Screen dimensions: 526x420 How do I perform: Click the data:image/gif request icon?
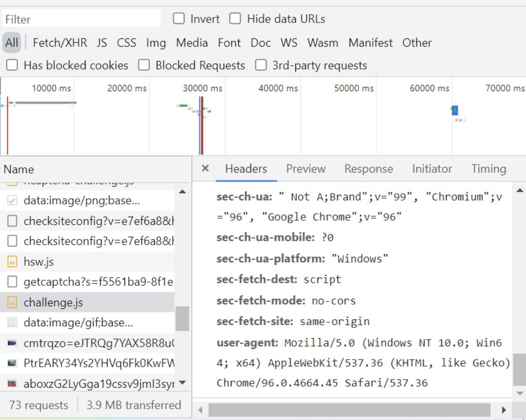pos(12,323)
